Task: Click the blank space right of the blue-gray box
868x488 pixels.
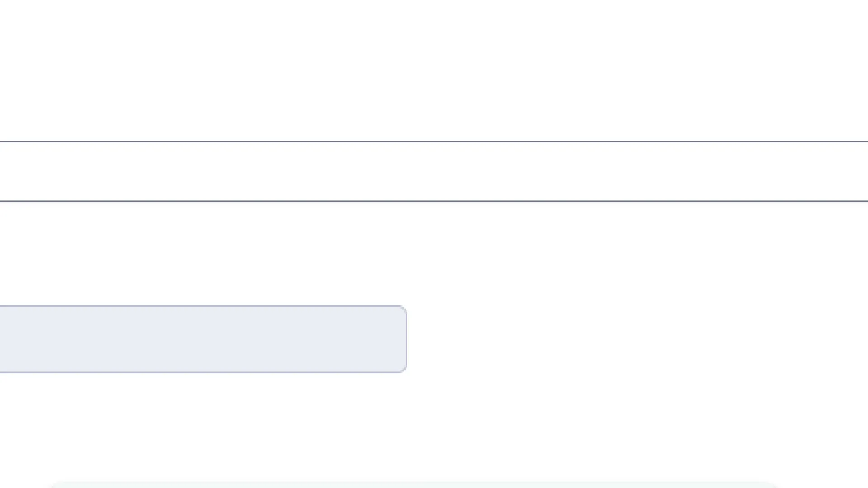Action: (633, 339)
